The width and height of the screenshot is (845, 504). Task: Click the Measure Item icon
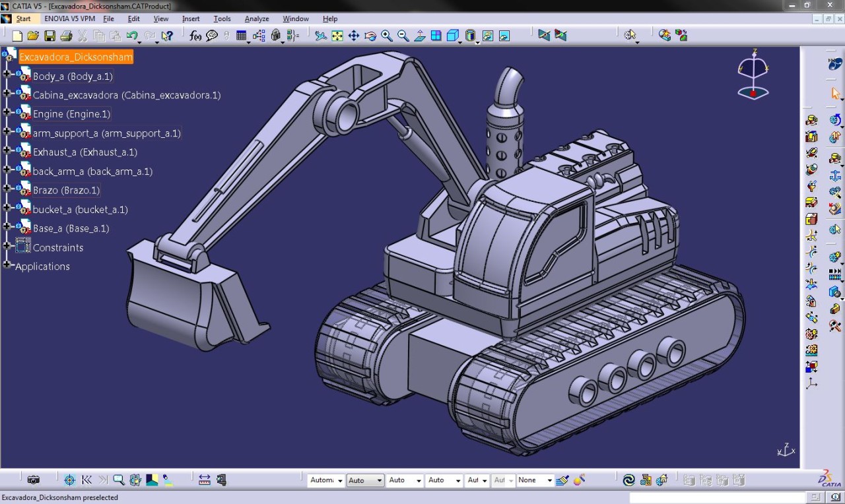pos(221,480)
